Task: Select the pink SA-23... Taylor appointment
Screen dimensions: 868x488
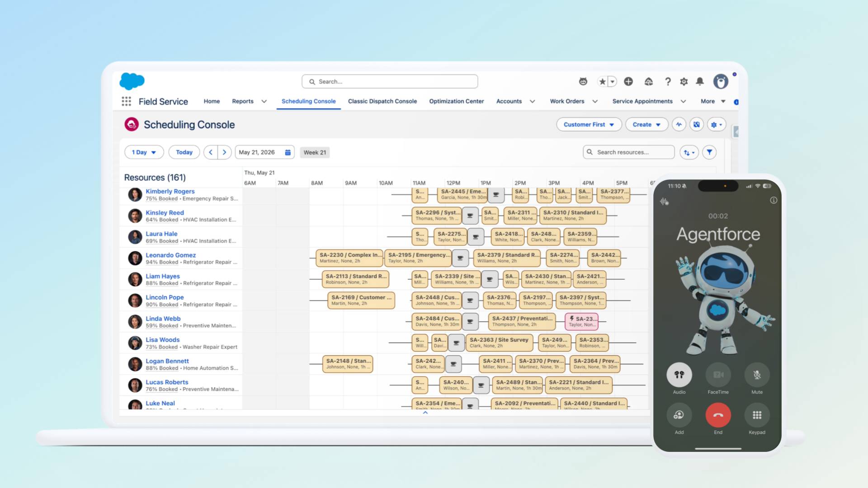Action: coord(581,321)
